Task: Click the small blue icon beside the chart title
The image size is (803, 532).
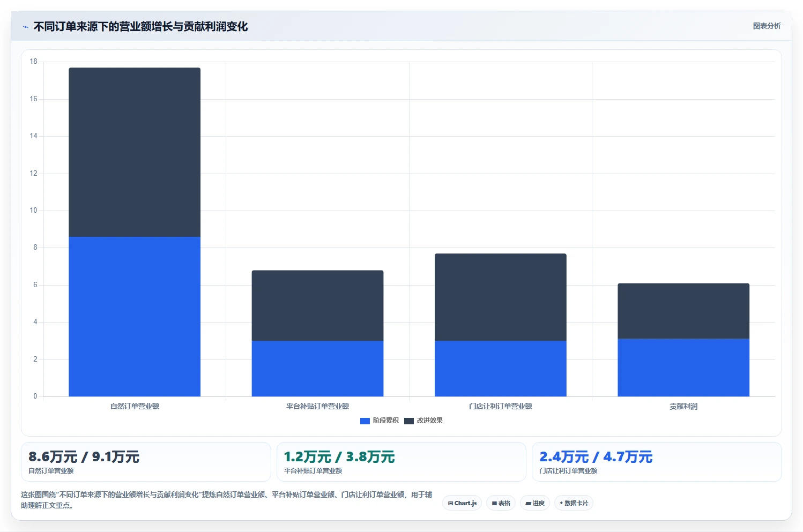Action: click(25, 27)
